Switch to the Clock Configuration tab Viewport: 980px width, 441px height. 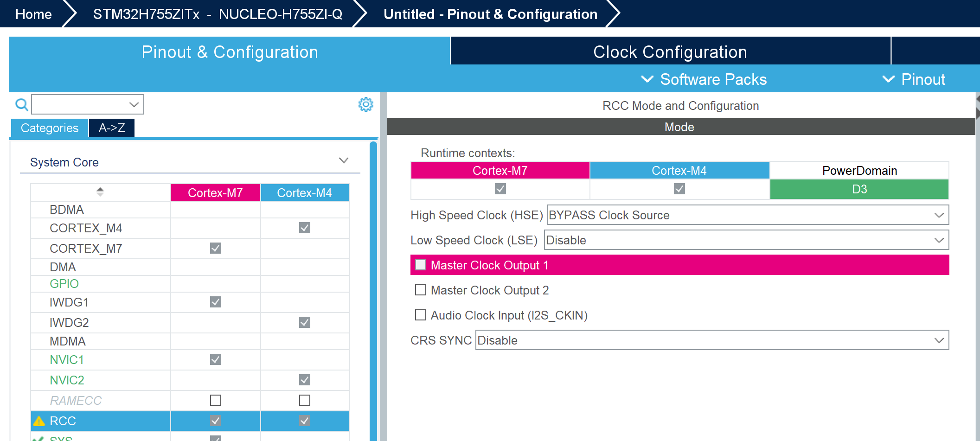pos(669,51)
